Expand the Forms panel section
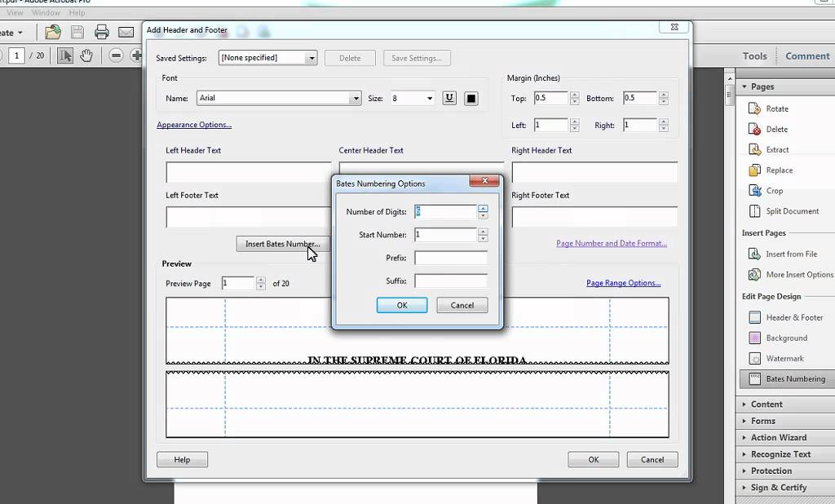Image resolution: width=835 pixels, height=504 pixels. (x=744, y=421)
